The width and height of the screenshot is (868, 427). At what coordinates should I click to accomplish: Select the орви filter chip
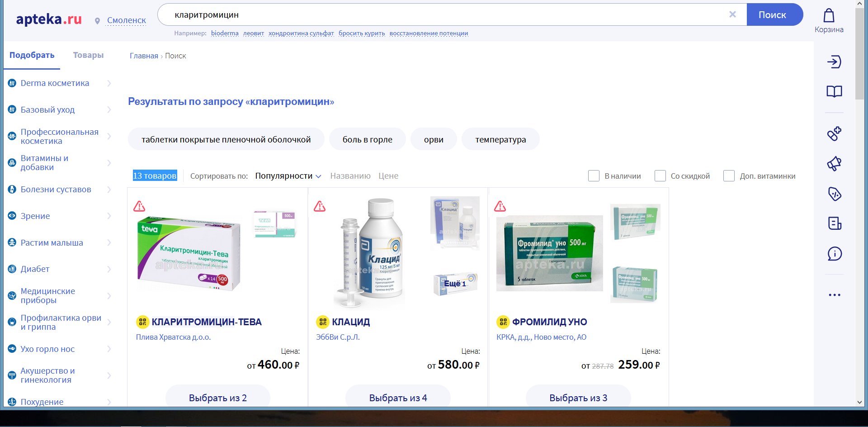[x=434, y=139]
